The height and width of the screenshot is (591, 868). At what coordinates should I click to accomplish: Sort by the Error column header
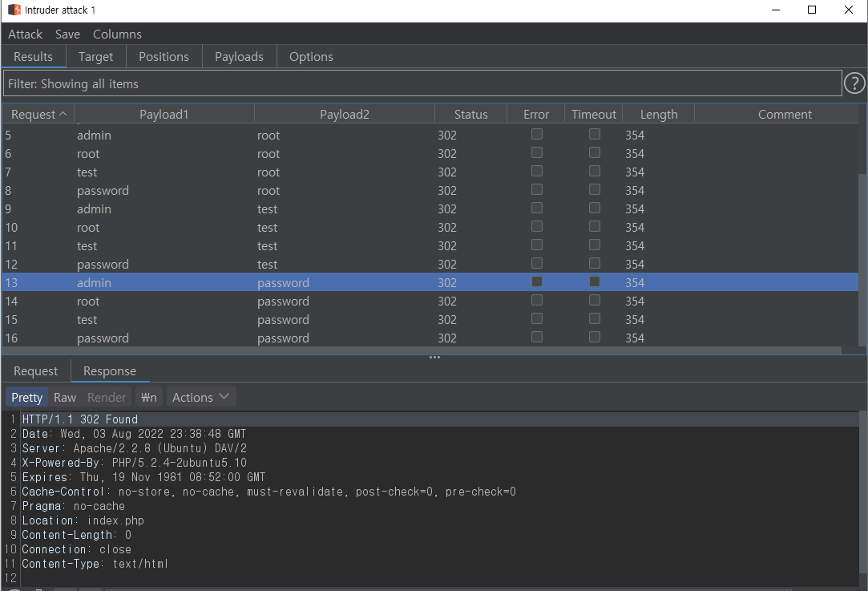[536, 114]
